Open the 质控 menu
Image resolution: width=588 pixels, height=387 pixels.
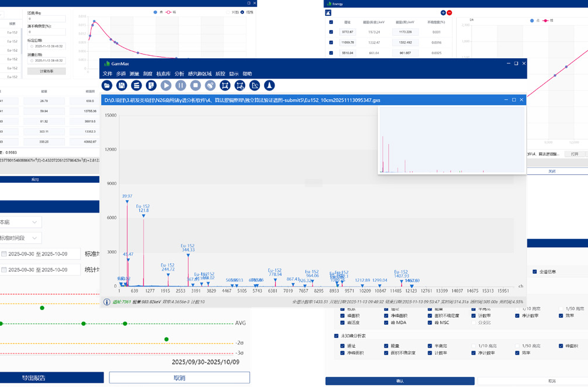[x=220, y=74]
